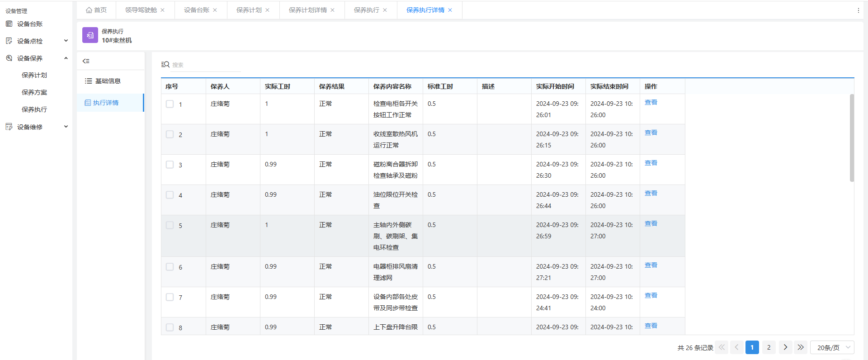868x360 pixels.
Task: Click the 设备点检 sidebar icon
Action: 9,41
